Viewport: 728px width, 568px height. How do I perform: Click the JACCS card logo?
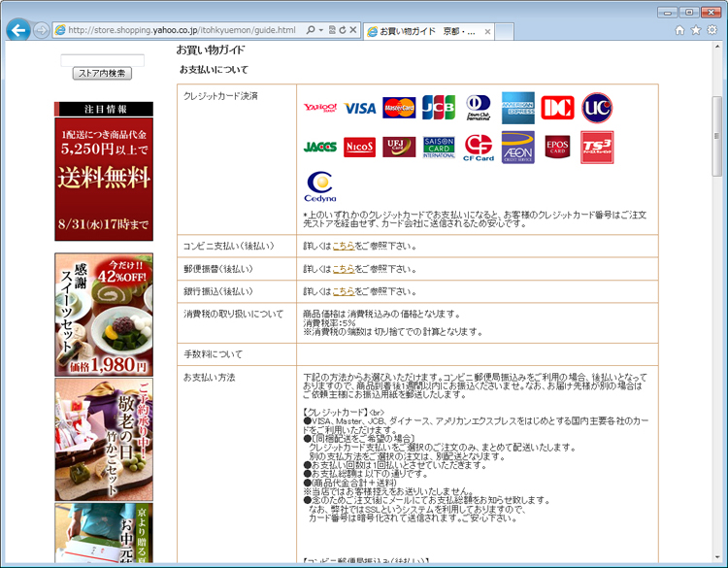(320, 148)
